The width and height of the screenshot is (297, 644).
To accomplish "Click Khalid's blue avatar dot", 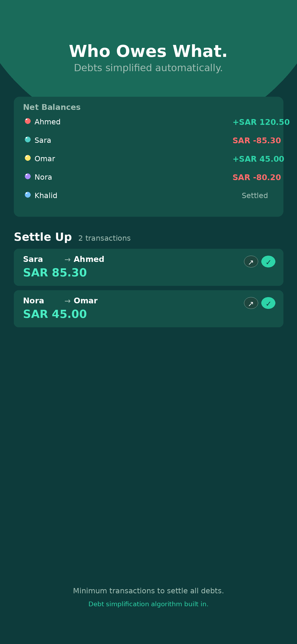I will (28, 195).
